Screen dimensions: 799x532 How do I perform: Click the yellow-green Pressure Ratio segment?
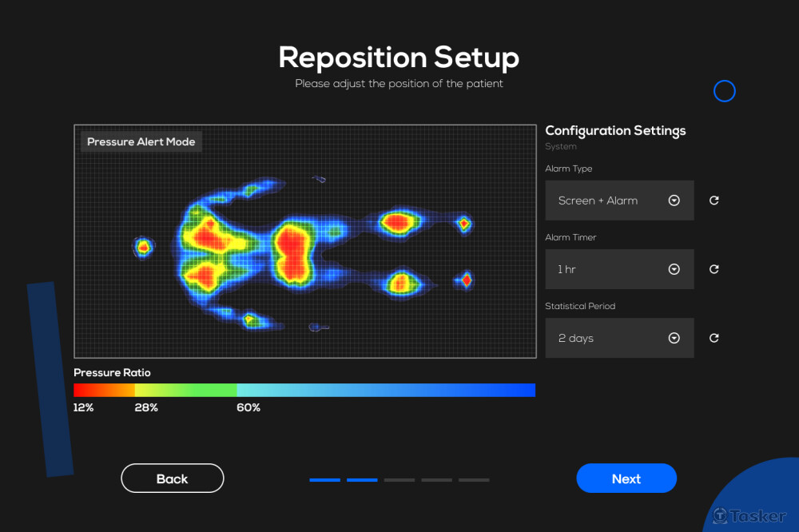coord(185,390)
